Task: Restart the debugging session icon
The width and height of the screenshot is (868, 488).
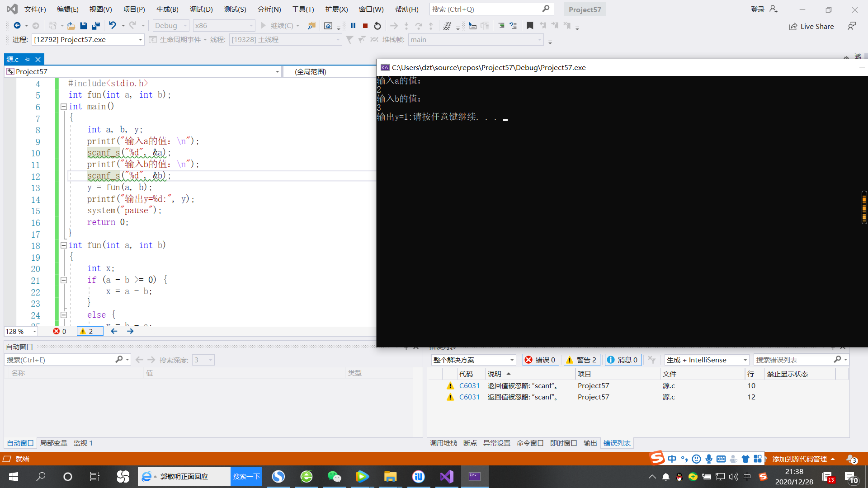Action: click(377, 26)
